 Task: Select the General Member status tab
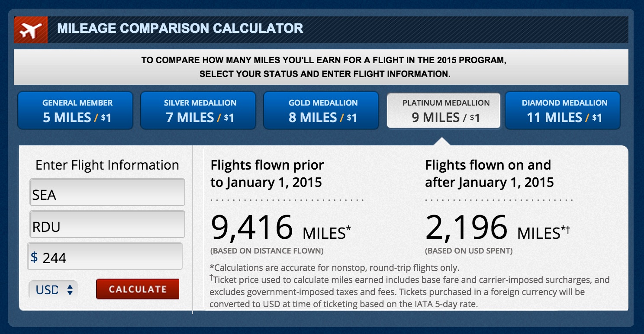[75, 110]
